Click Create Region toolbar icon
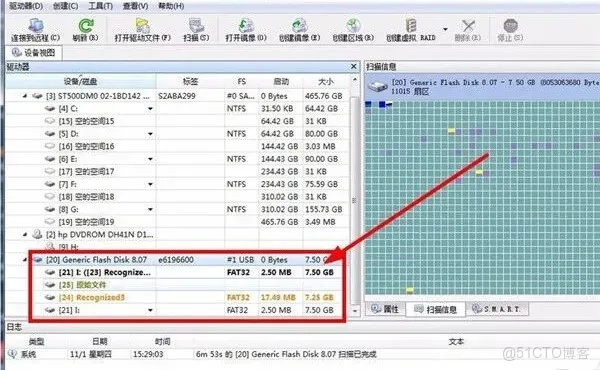The image size is (600, 370). (353, 25)
